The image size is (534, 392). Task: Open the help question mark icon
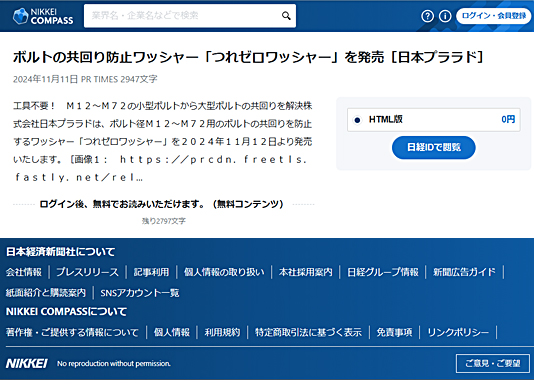coord(427,16)
